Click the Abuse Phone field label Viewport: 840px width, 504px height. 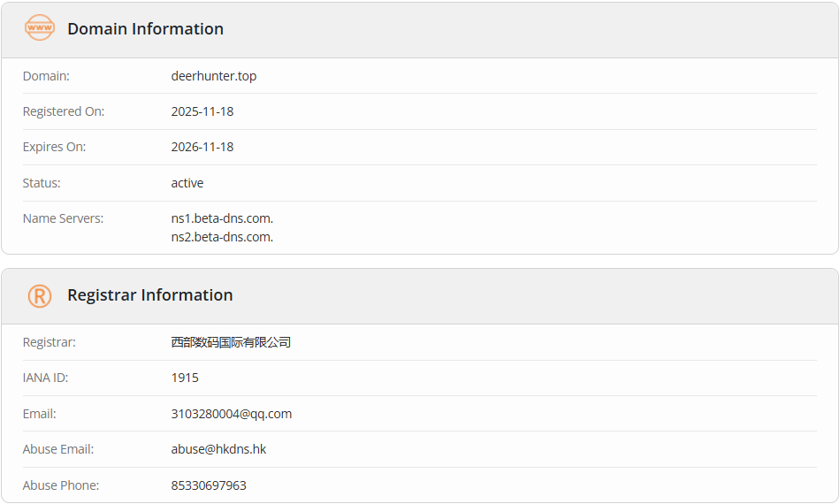pyautogui.click(x=61, y=485)
